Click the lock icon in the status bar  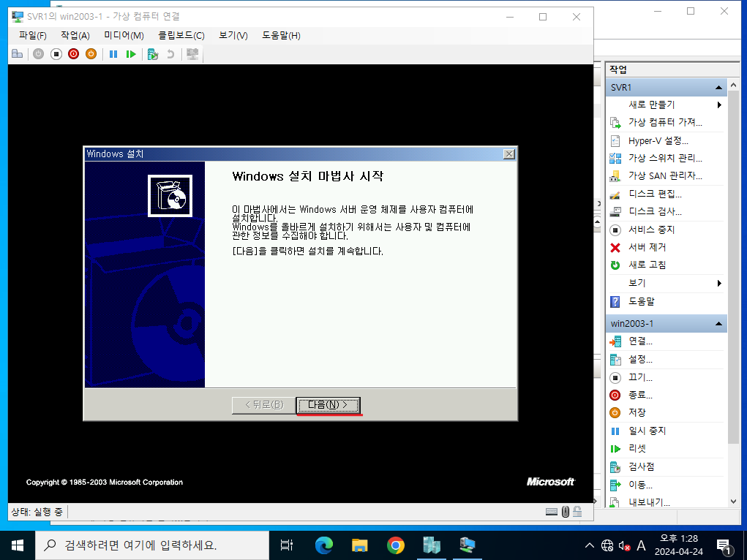pyautogui.click(x=577, y=512)
